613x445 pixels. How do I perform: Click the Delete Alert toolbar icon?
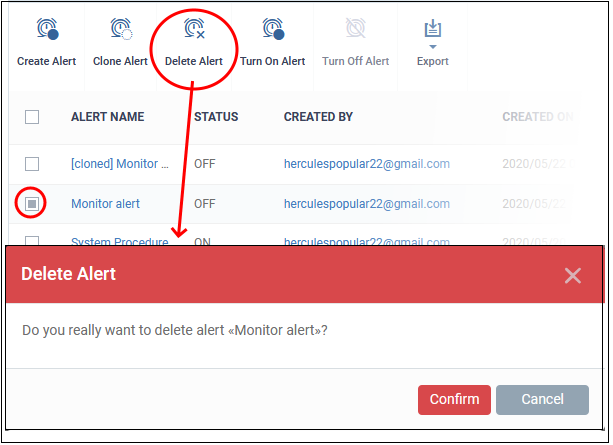(x=194, y=31)
